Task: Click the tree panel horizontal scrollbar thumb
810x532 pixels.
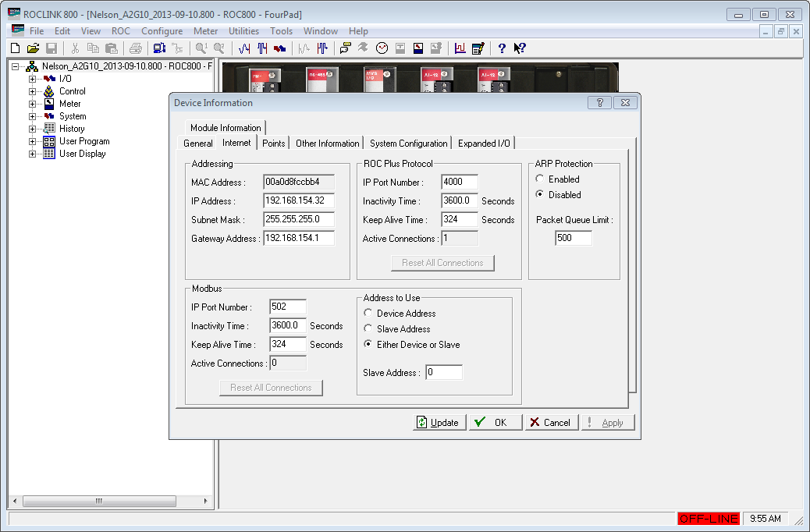Action: point(99,501)
